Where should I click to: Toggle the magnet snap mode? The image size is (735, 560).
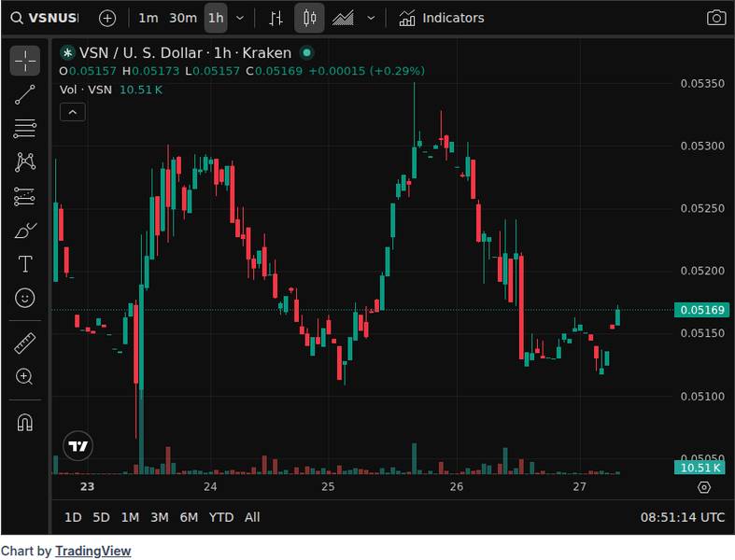25,422
